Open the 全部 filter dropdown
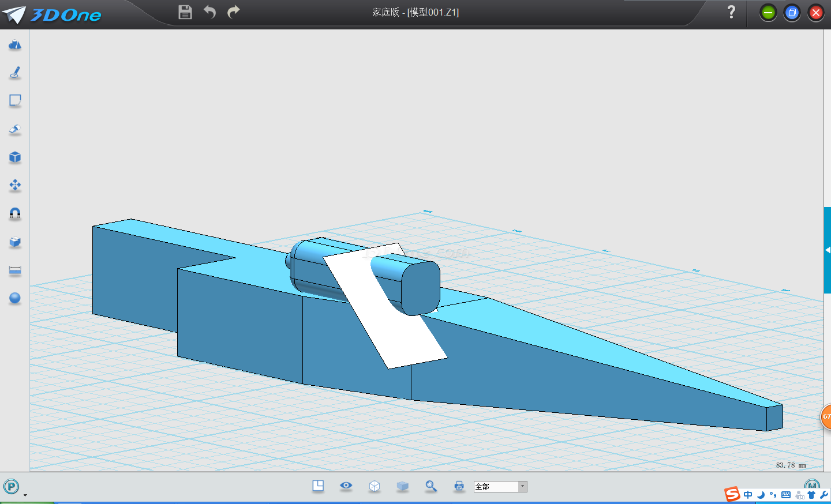The height and width of the screenshot is (504, 831). (x=522, y=487)
